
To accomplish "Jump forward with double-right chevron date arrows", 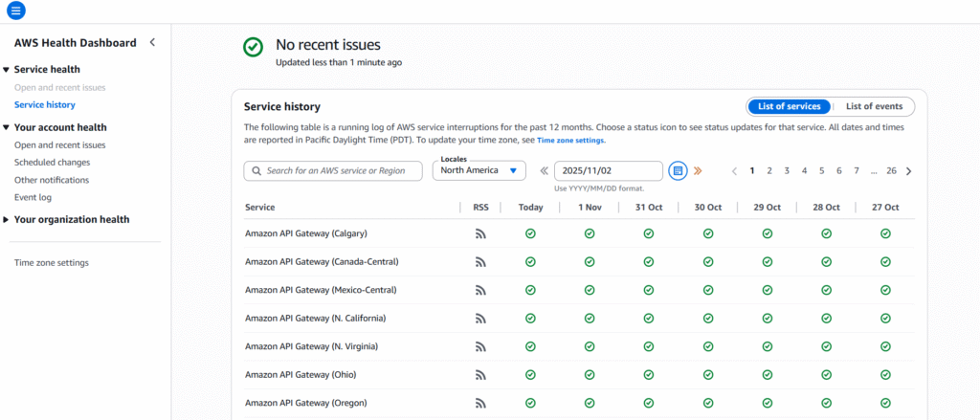I will [698, 171].
